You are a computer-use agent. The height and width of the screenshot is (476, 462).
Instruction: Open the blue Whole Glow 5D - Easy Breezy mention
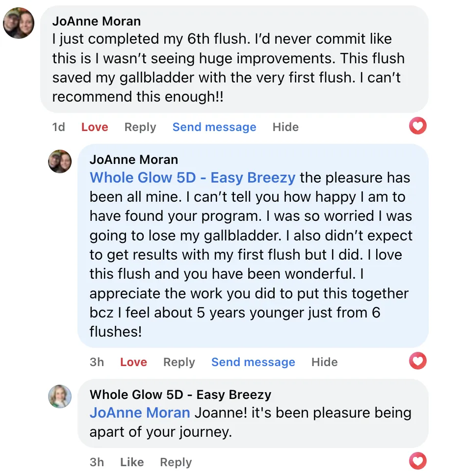(192, 177)
